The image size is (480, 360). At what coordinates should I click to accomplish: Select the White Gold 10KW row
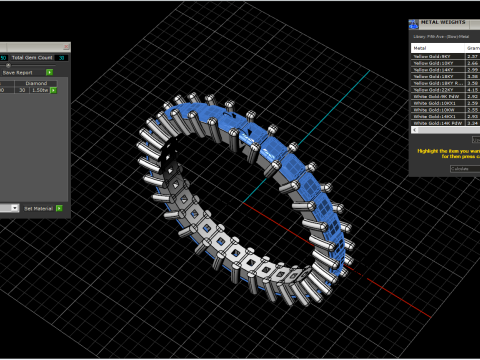[x=445, y=110]
